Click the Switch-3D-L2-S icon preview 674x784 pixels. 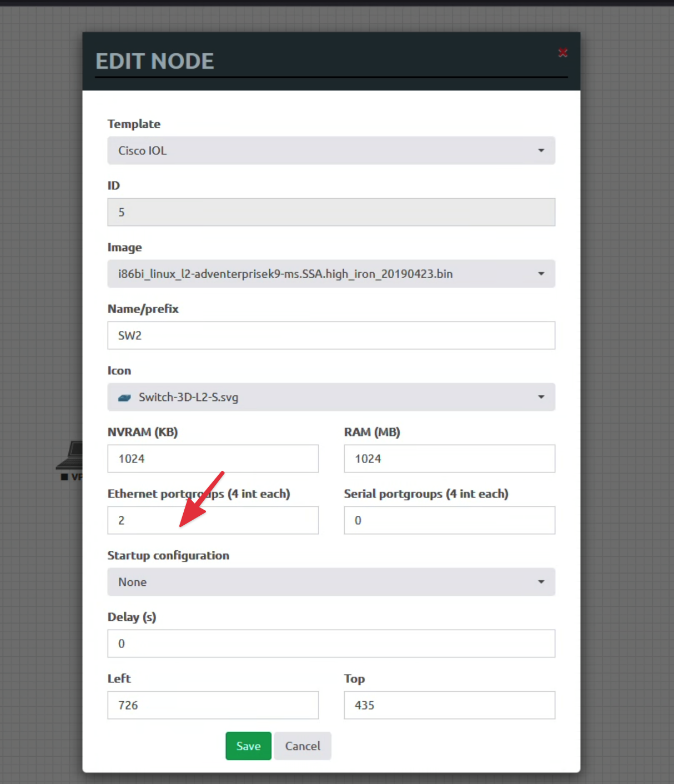click(125, 398)
